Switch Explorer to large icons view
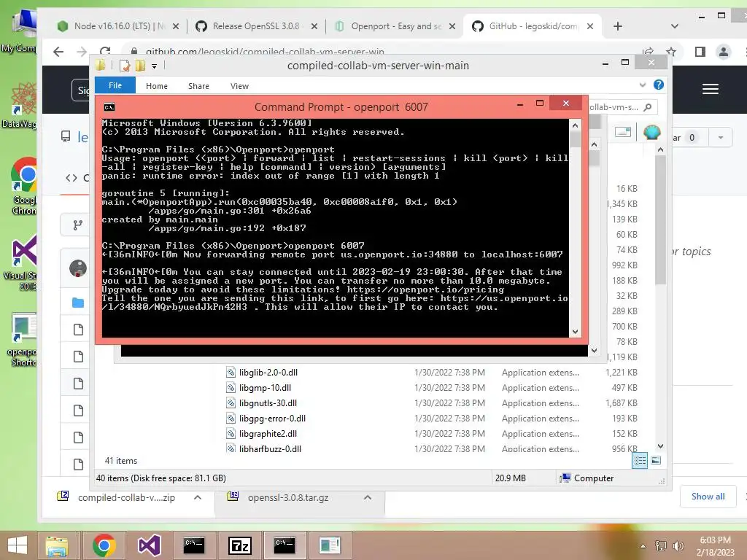The height and width of the screenshot is (560, 747). point(656,460)
